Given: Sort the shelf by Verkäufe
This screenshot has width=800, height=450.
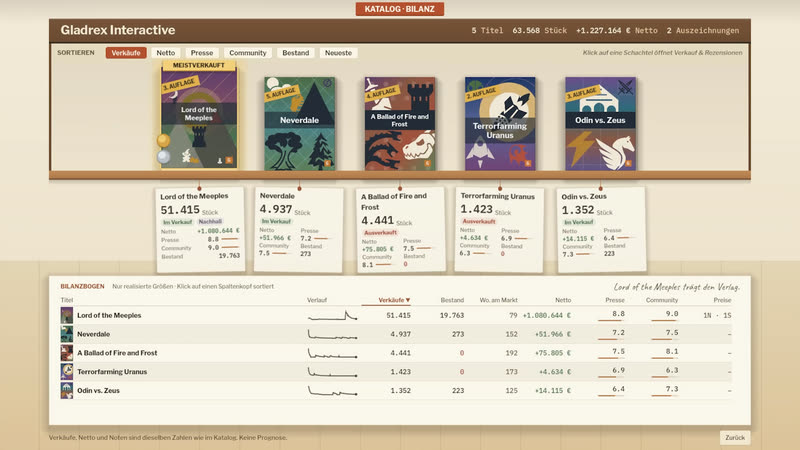Looking at the screenshot, I should click(126, 53).
